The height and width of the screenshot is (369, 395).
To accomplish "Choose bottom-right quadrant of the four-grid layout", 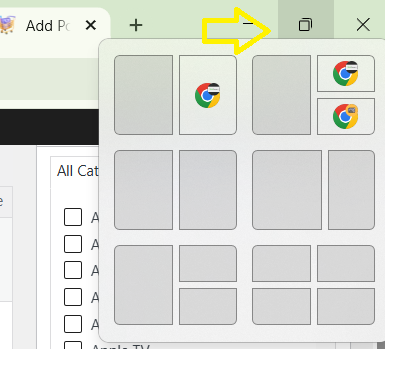I will tap(346, 306).
